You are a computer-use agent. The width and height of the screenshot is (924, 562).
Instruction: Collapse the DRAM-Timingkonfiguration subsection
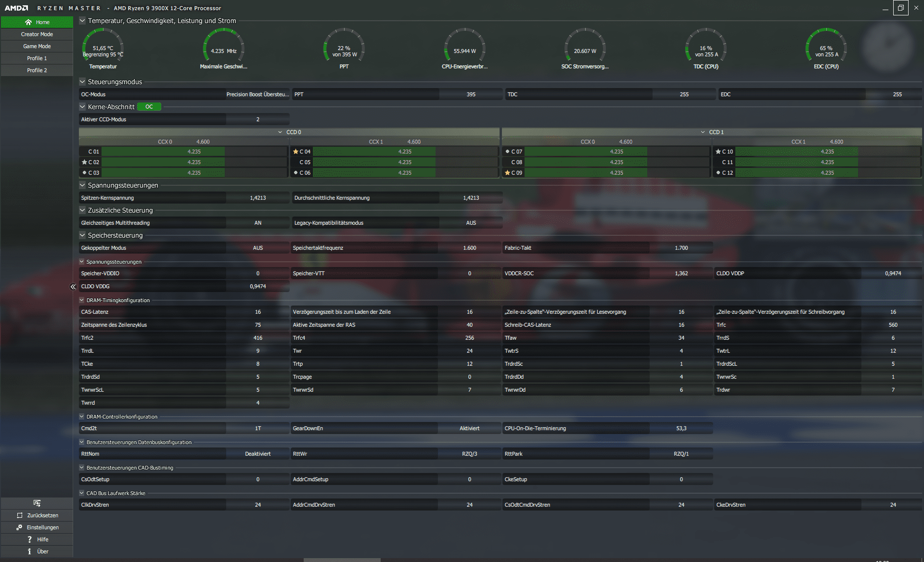click(x=82, y=300)
